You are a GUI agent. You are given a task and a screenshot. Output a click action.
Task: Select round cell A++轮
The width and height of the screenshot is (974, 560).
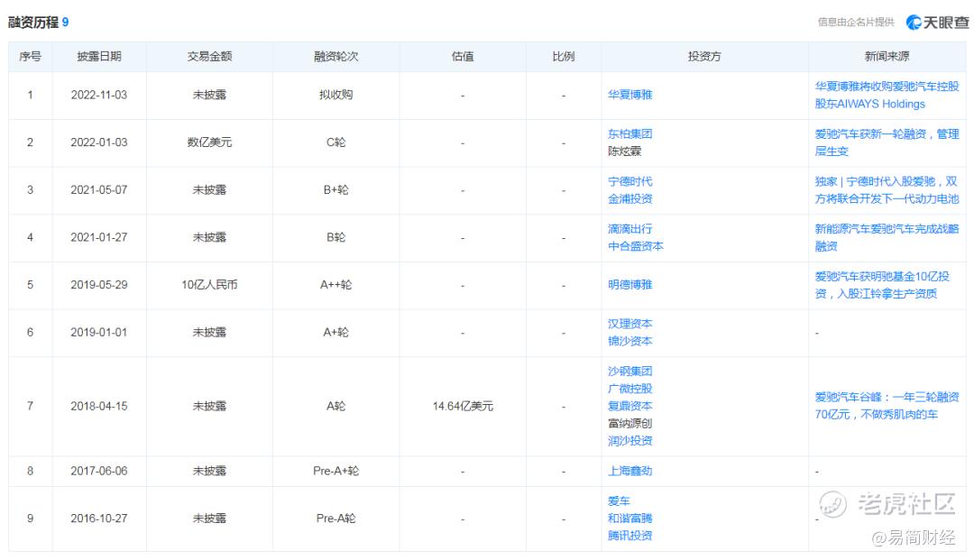pos(336,285)
